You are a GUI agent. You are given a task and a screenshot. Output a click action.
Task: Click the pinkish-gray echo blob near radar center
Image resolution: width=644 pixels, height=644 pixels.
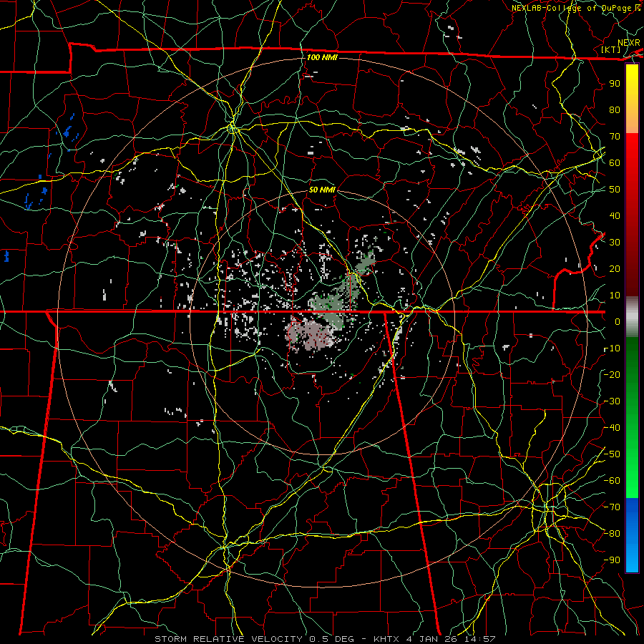click(311, 333)
